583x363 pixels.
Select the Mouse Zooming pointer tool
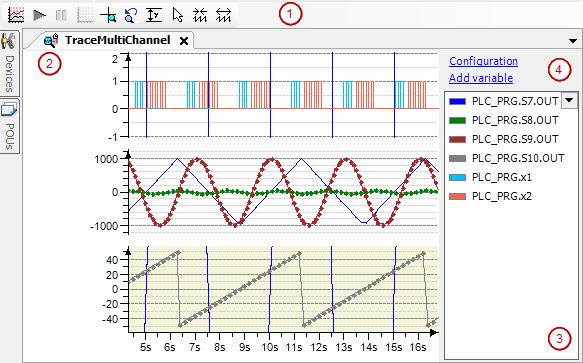point(178,15)
